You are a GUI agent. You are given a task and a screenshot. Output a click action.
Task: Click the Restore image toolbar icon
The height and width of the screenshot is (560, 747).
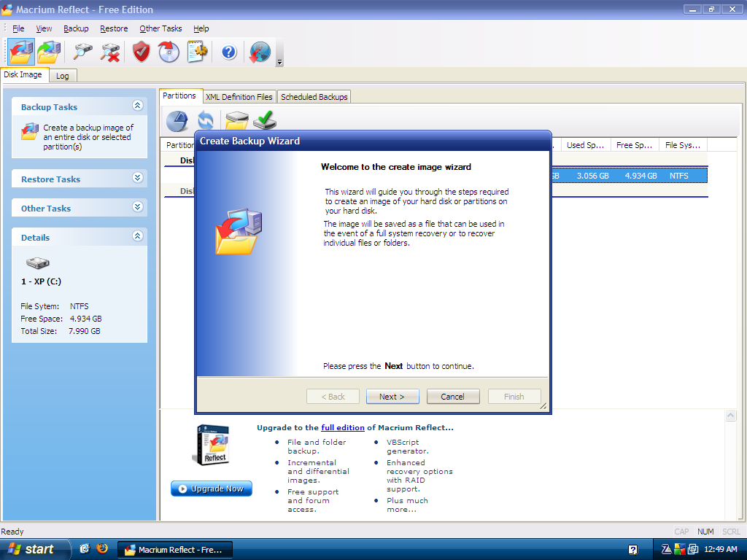(49, 52)
